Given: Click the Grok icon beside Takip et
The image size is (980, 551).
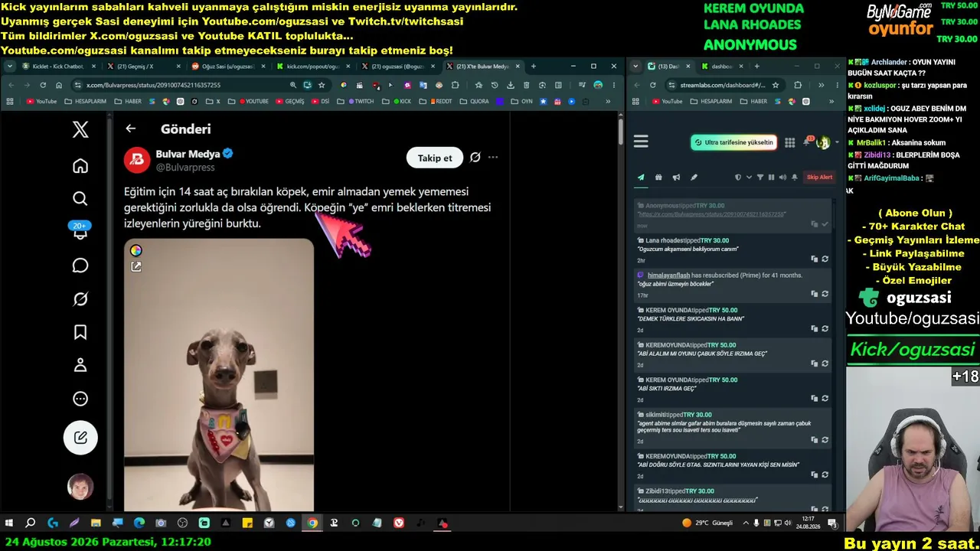Looking at the screenshot, I should point(475,158).
